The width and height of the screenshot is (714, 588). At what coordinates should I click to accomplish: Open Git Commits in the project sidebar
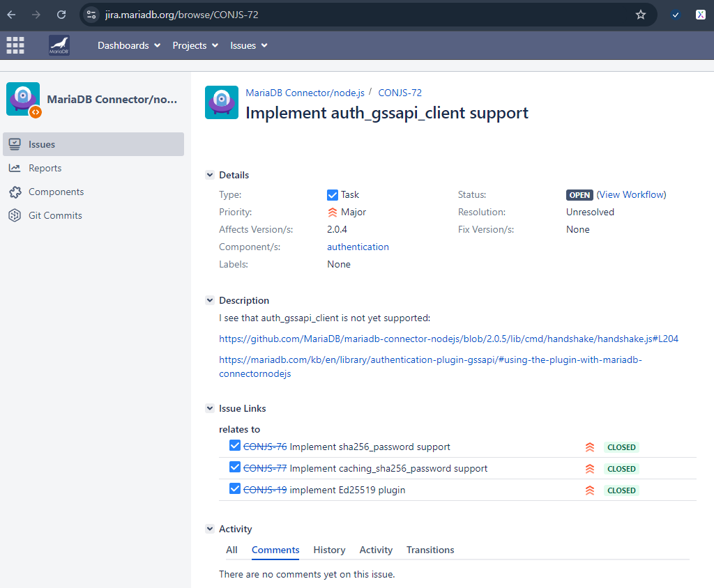point(93,215)
